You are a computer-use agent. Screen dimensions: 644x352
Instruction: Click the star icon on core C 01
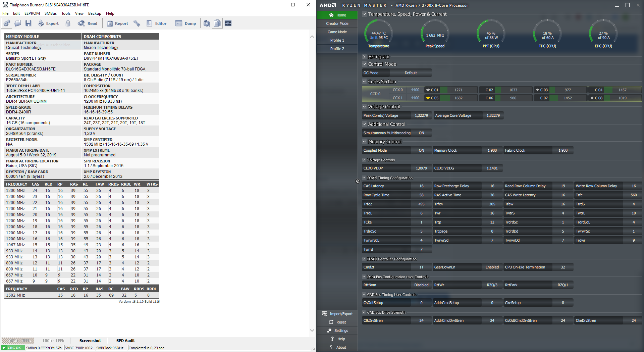[x=428, y=90]
